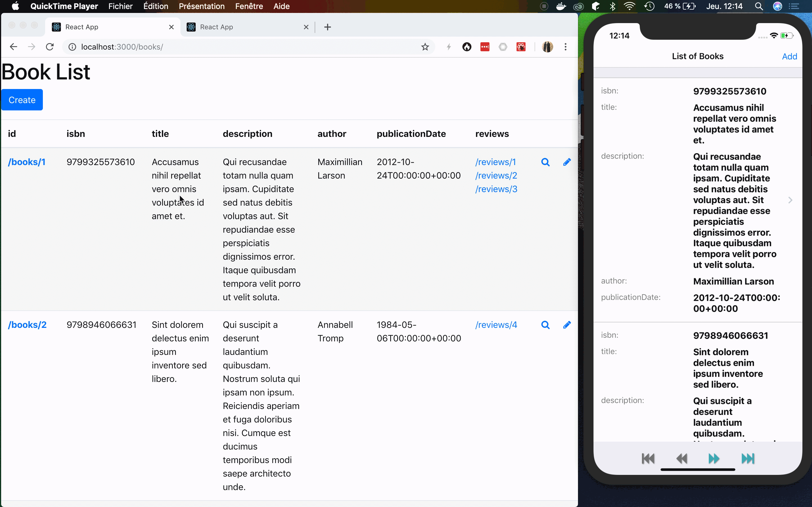Click the skip-to-end playback control
The image size is (812, 507).
[748, 459]
